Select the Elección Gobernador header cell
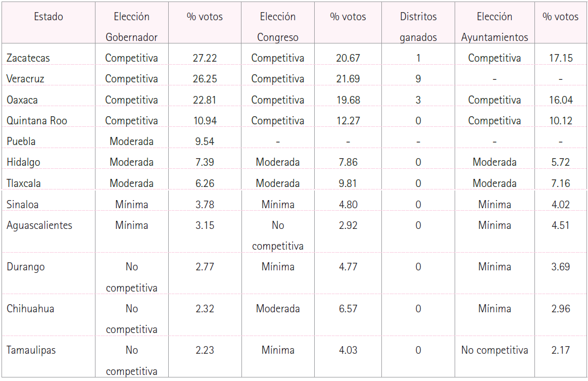This screenshot has height=381, width=588. 131,27
